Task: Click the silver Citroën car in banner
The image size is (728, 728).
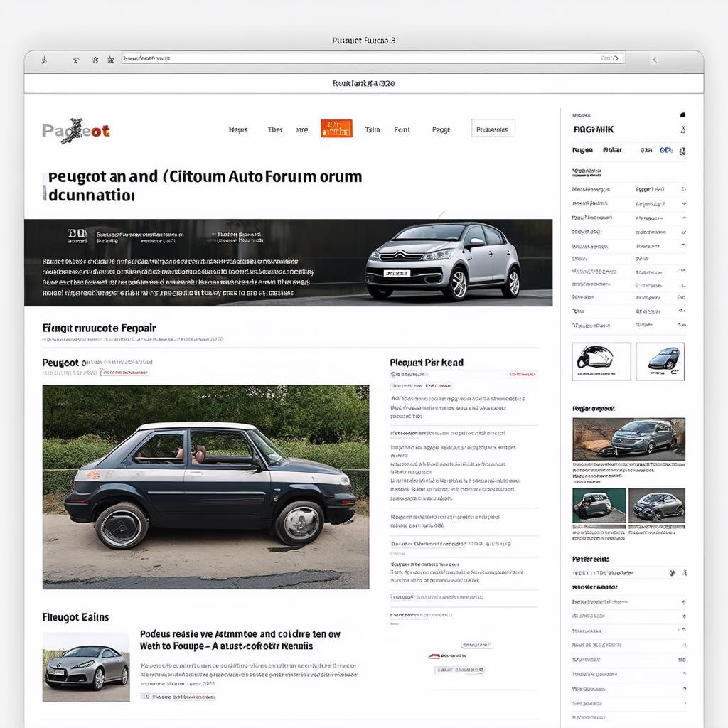Action: tap(443, 261)
